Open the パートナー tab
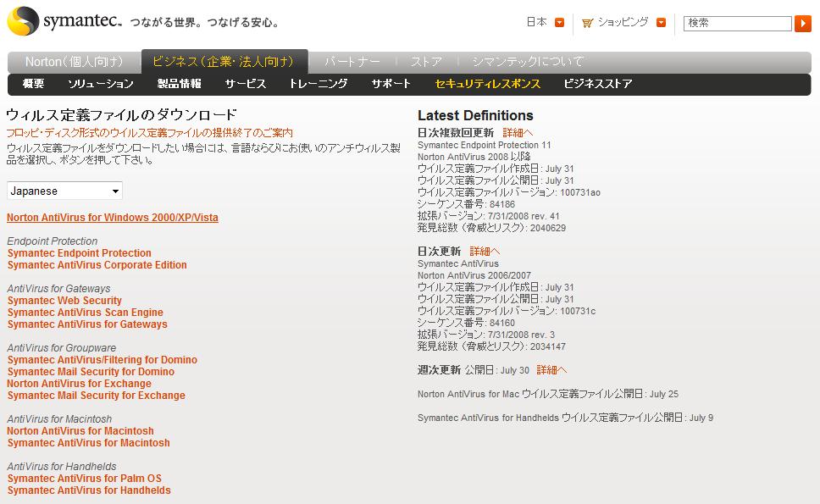This screenshot has height=504, width=820. [352, 62]
